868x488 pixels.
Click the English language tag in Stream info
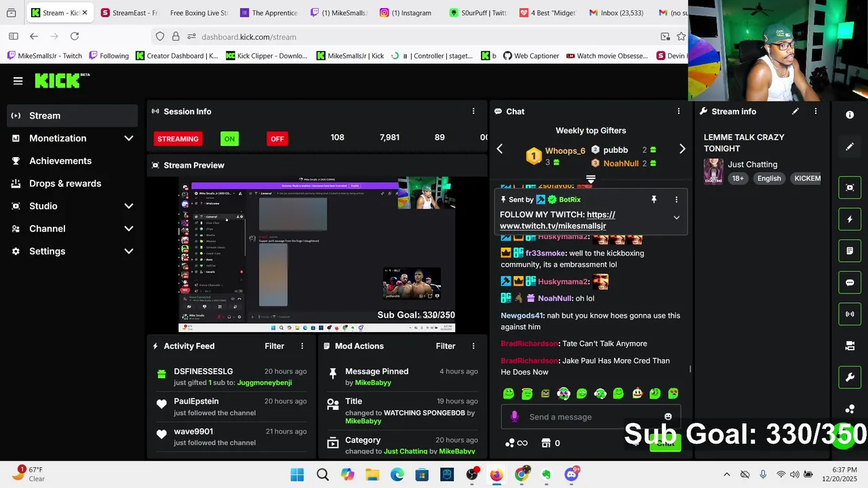[769, 178]
